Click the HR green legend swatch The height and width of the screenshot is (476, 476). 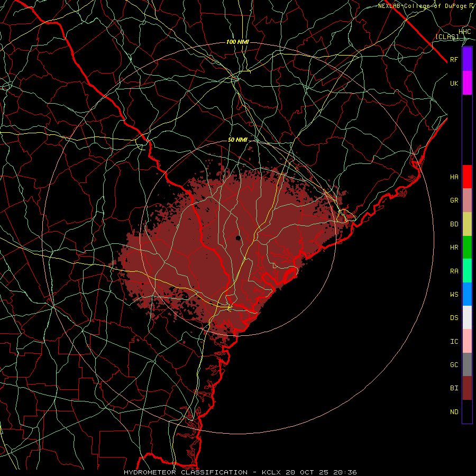tap(467, 248)
